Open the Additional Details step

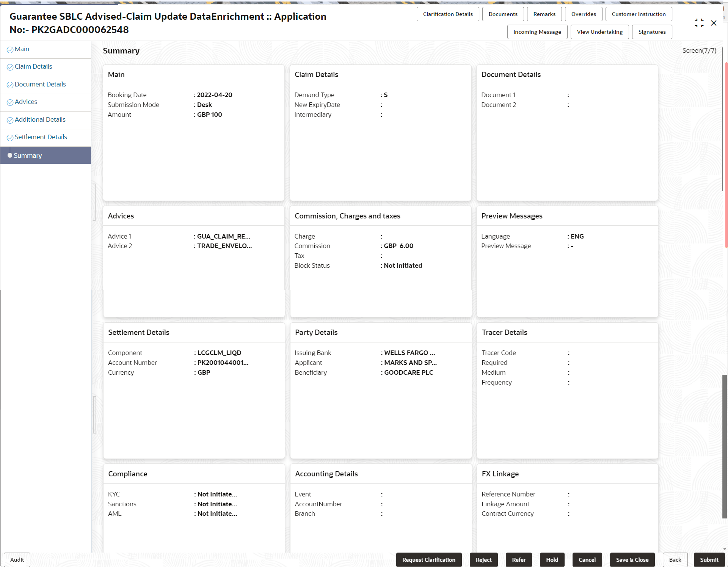(x=40, y=119)
